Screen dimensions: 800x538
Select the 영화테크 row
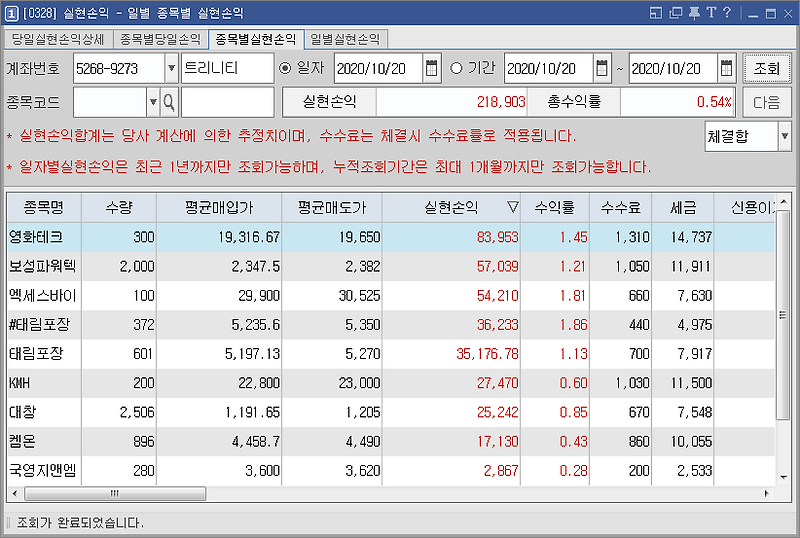click(391, 237)
